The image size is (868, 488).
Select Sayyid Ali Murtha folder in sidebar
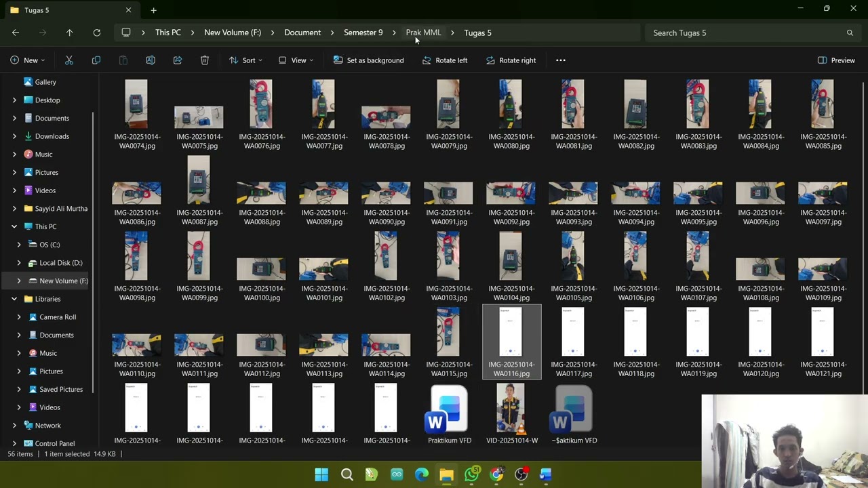pos(55,209)
